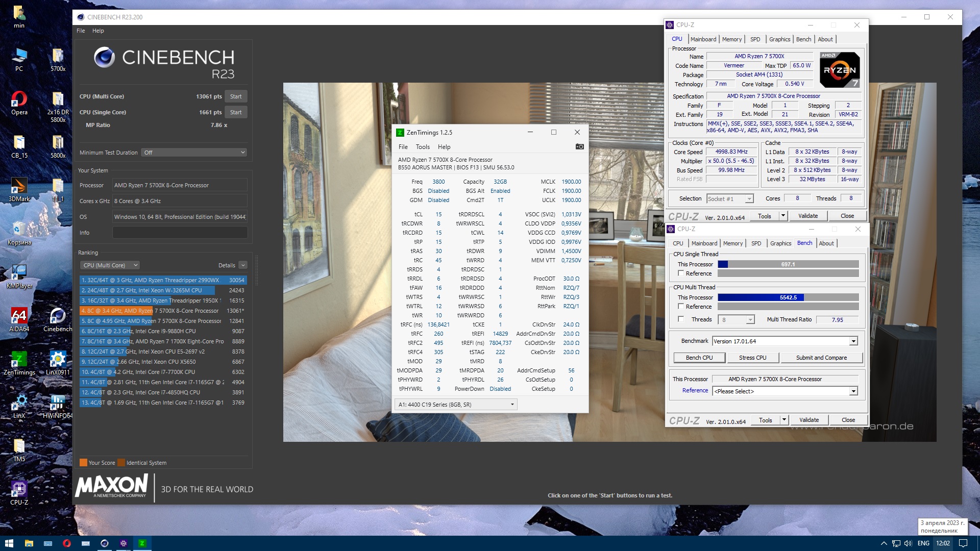Open ZenTimings Tools menu
Screen dimensions: 980x551
[423, 147]
